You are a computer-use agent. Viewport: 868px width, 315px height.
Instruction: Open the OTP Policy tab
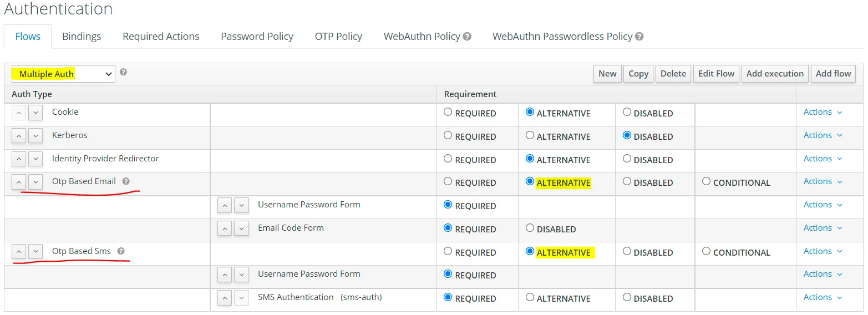pos(338,37)
